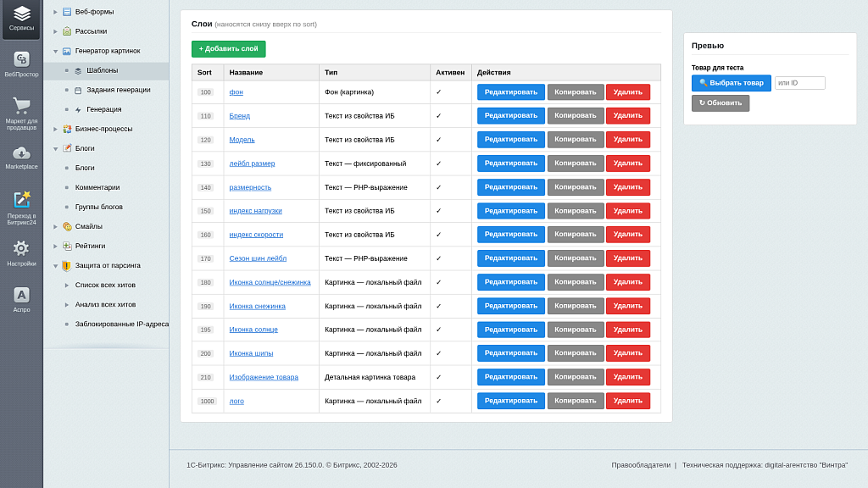Expand the Бизнес-процессы tree node

pyautogui.click(x=55, y=129)
